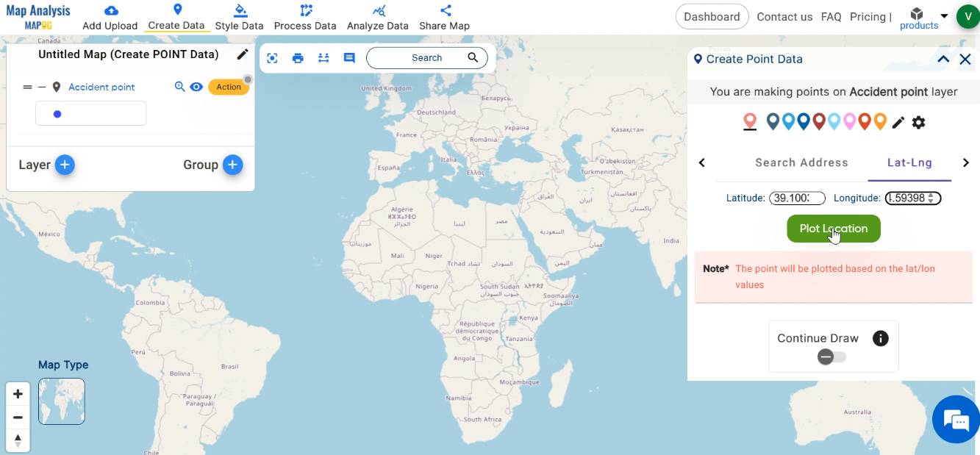Viewport: 980px width, 455px height.
Task: Open the map comment tool
Action: click(349, 57)
